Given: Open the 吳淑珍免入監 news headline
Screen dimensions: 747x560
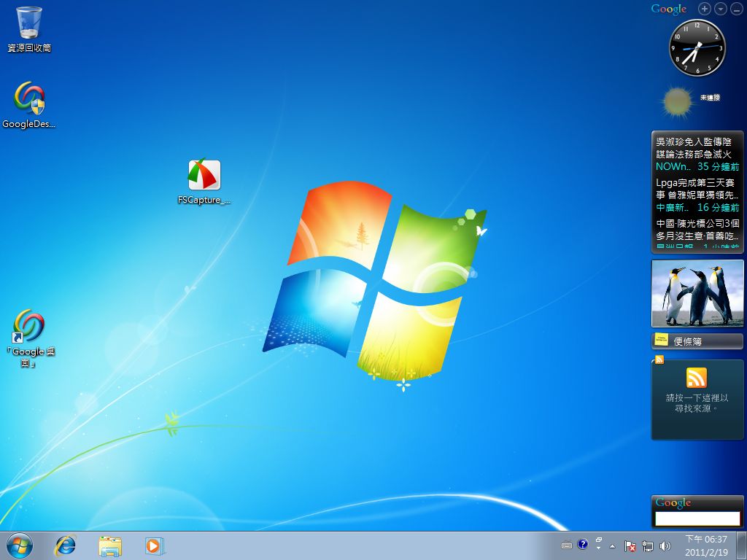Looking at the screenshot, I should (694, 148).
